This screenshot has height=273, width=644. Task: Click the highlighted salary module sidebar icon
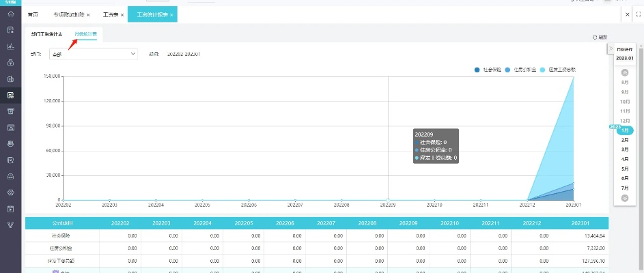tap(10, 95)
